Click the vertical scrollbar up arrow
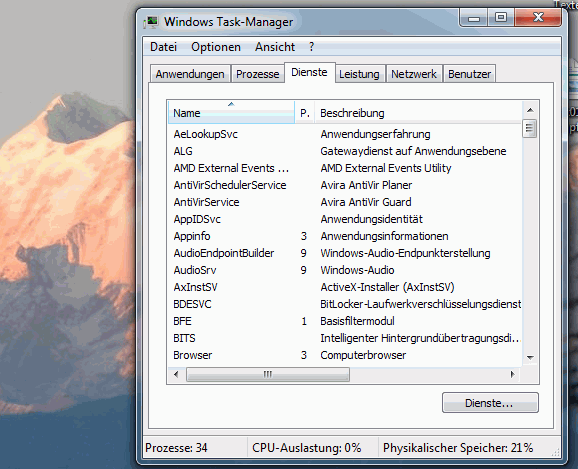 530,110
